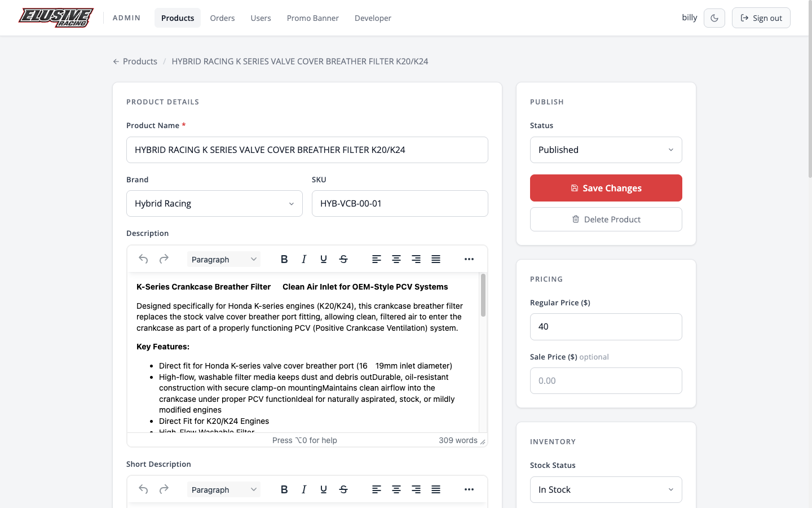Open the Developer tab
Viewport: 812px width, 508px height.
point(373,18)
